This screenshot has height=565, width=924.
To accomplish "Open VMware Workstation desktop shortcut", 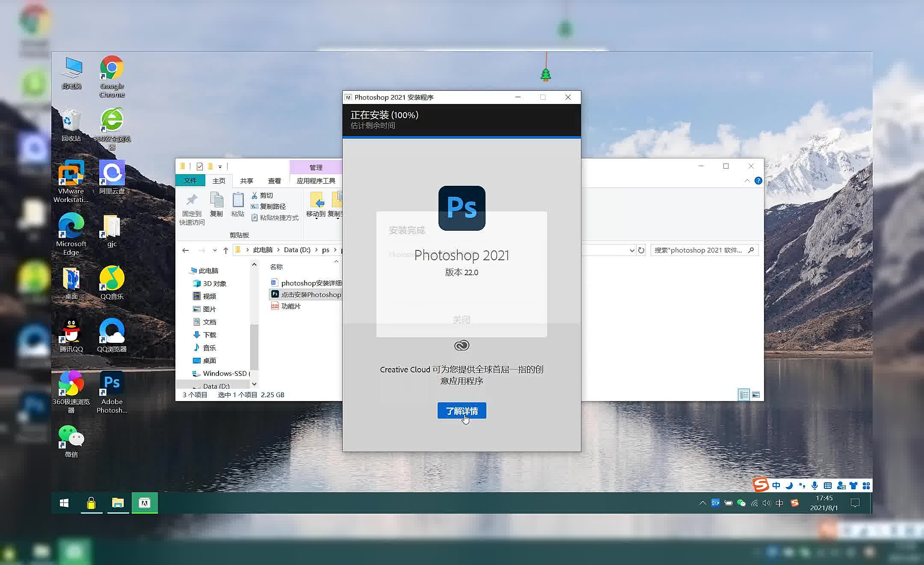I will (71, 181).
